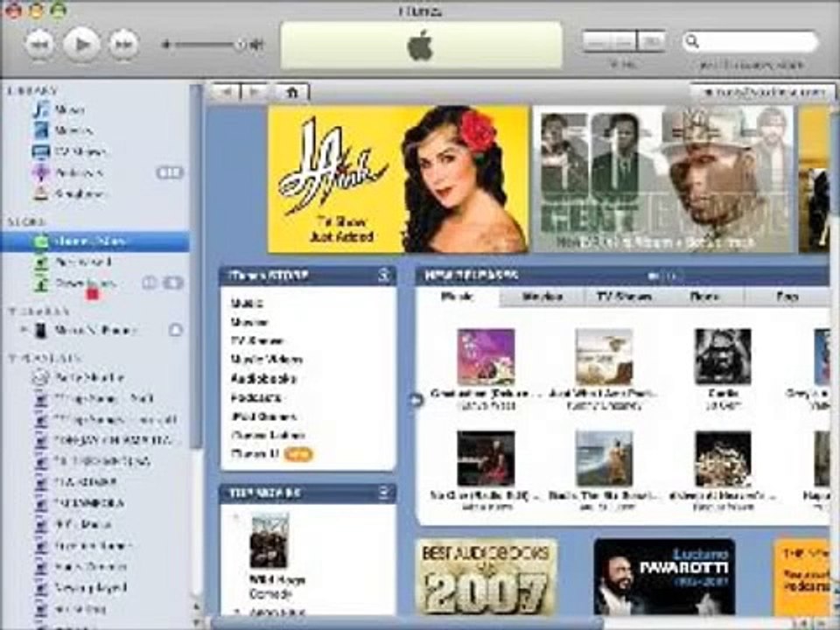Click the Podcasts unplayed count badge
This screenshot has height=630, width=840.
pyautogui.click(x=170, y=172)
